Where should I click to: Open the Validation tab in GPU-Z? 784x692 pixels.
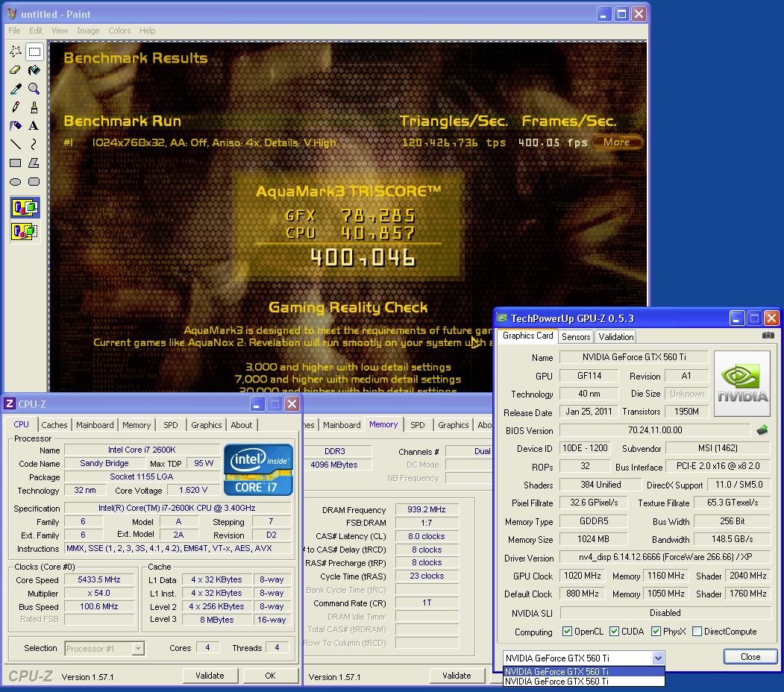616,337
